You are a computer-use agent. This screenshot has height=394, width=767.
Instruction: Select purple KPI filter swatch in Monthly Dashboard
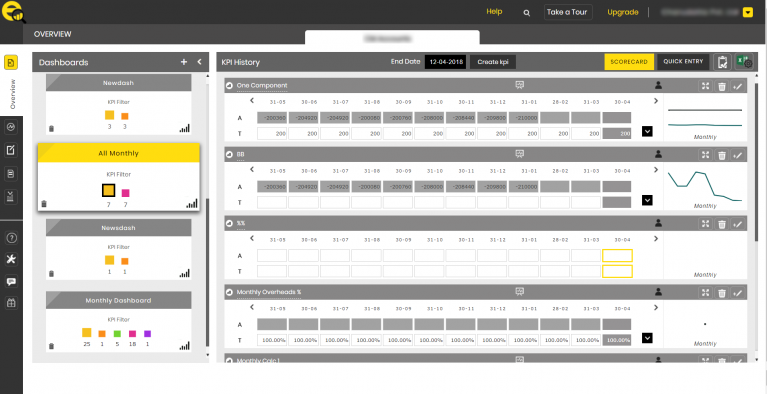pos(147,334)
